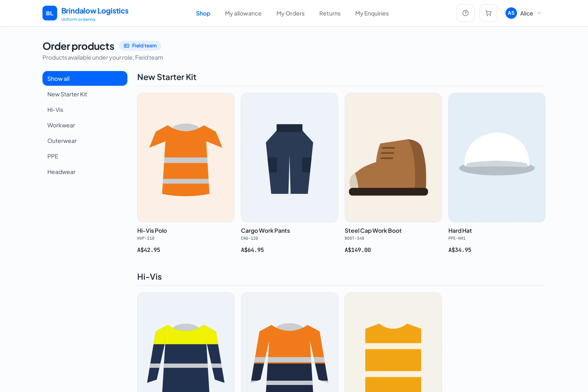The height and width of the screenshot is (392, 588).
Task: Click the Field team ID card icon
Action: (127, 46)
